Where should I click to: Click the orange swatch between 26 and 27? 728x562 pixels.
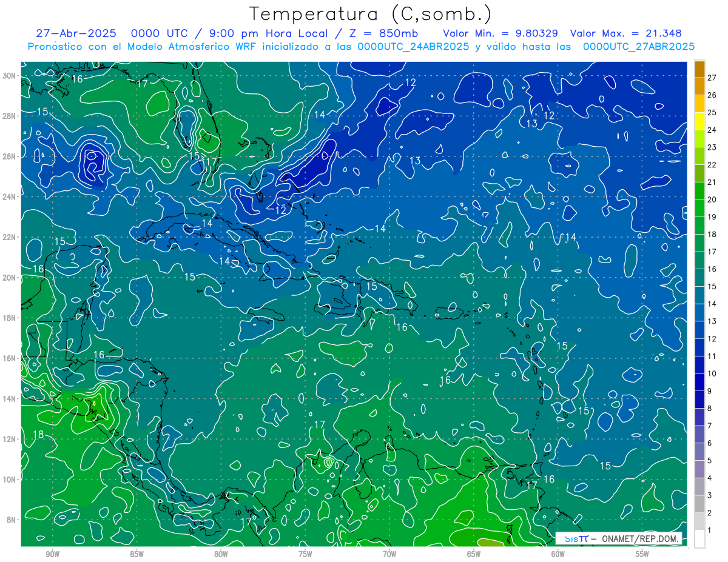(699, 85)
